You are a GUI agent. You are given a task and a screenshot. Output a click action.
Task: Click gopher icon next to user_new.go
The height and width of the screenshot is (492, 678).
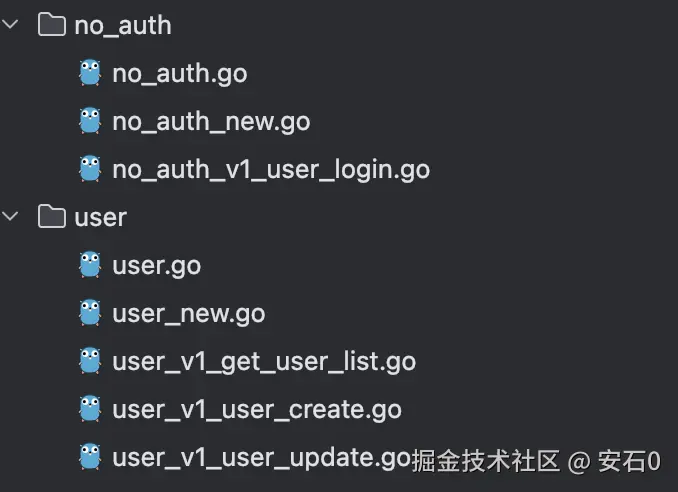(x=90, y=313)
